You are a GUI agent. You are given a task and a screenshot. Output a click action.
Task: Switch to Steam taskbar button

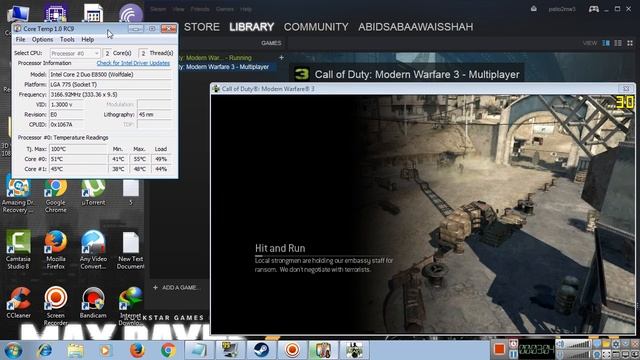(261, 350)
